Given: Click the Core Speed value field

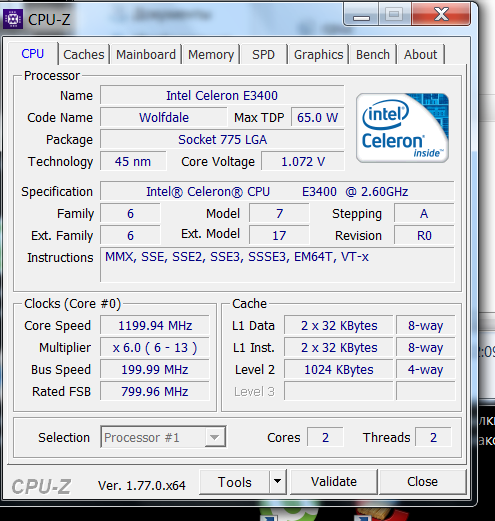Looking at the screenshot, I should click(x=155, y=325).
